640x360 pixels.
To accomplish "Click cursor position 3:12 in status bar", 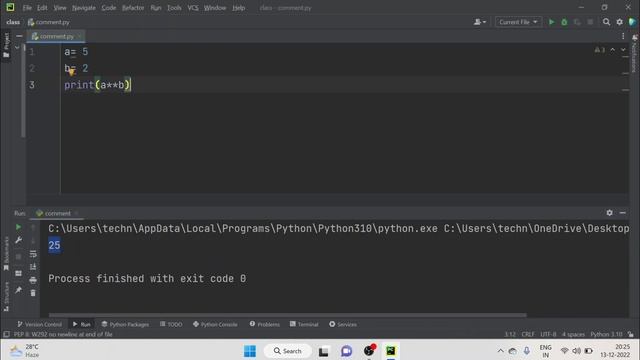I will (510, 334).
